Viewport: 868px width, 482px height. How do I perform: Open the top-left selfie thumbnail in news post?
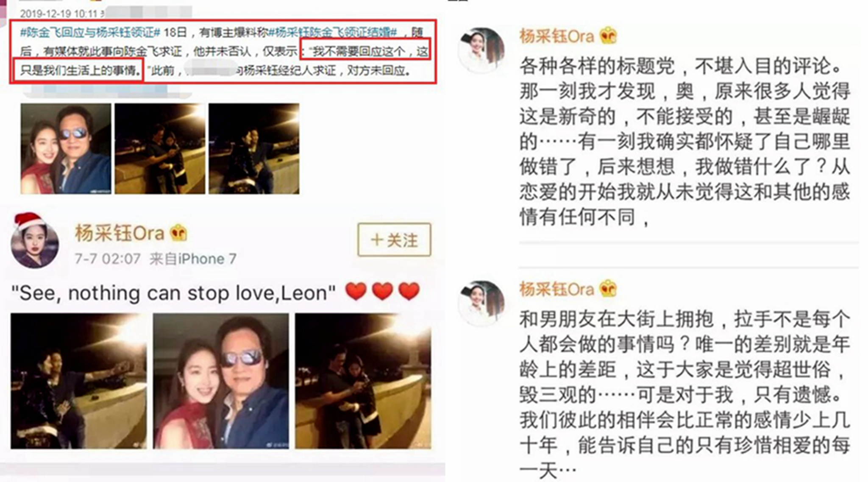(66, 149)
